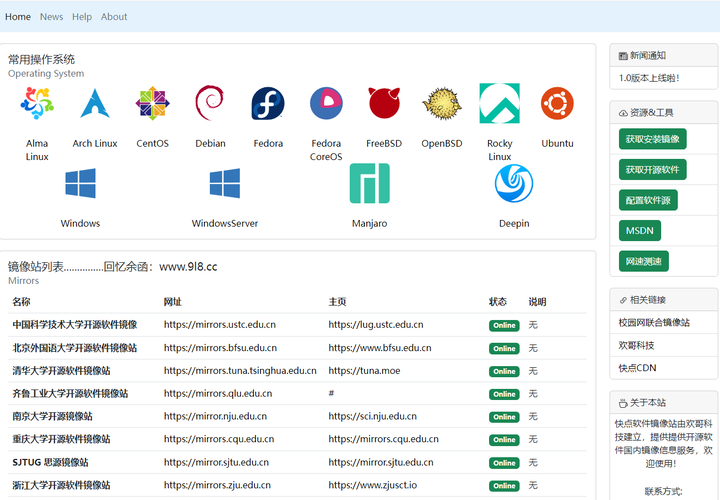Choose the Fedora logo icon
The width and height of the screenshot is (720, 500).
point(268,103)
